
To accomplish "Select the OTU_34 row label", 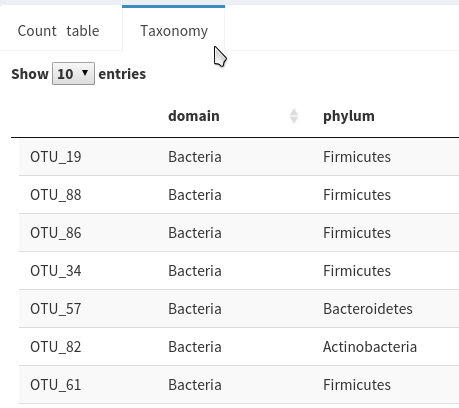I will pos(56,271).
